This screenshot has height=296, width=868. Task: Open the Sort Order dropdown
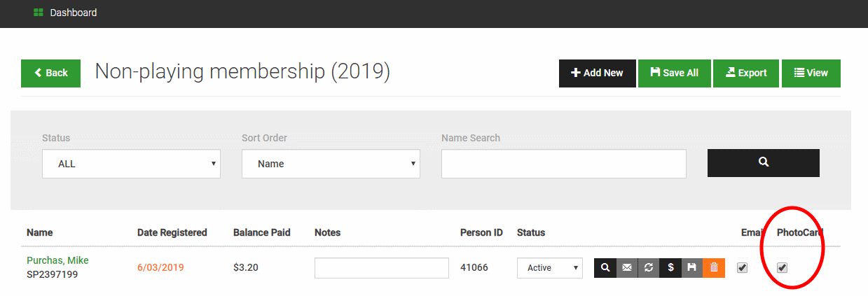point(331,164)
